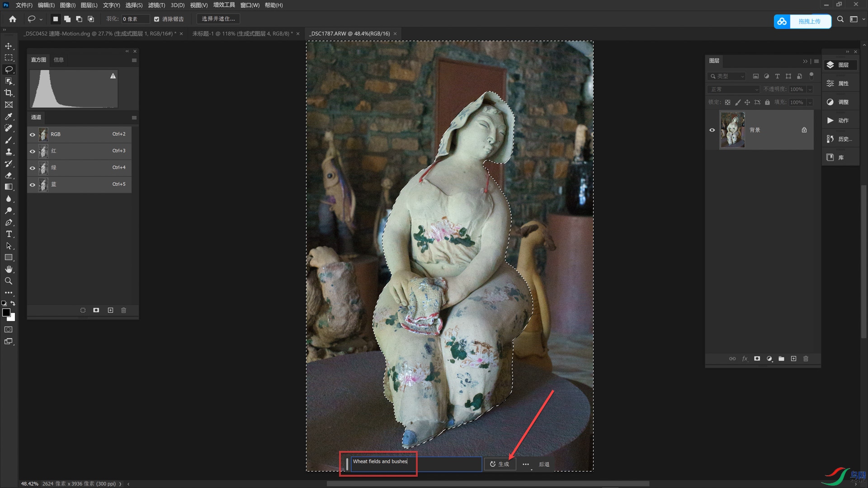Expand the opacity 100% dropdown arrow

[x=810, y=89]
